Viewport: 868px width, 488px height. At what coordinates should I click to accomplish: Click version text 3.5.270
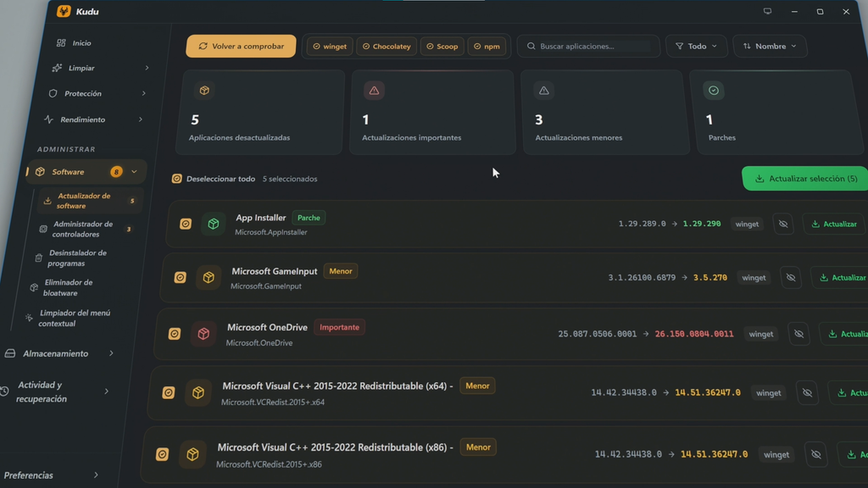(710, 277)
